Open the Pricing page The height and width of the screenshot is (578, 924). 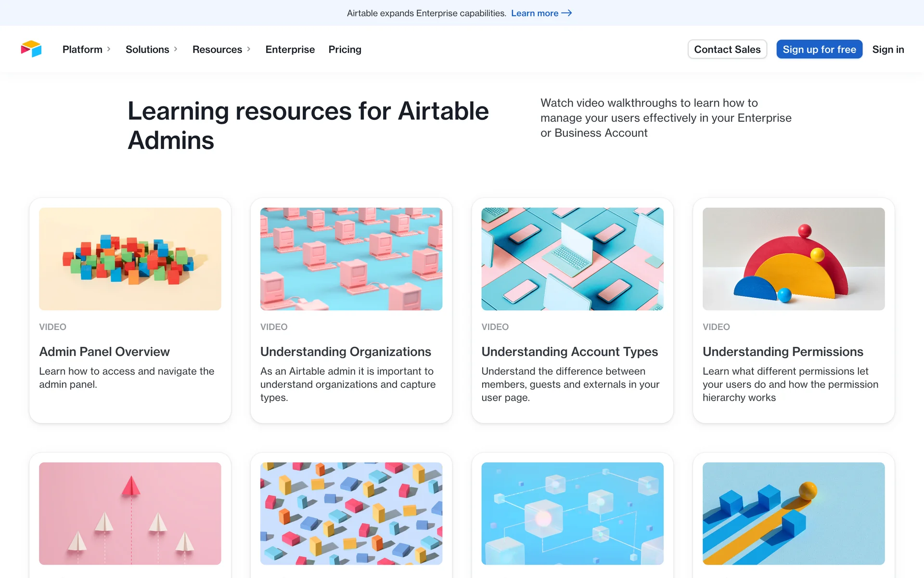point(345,49)
